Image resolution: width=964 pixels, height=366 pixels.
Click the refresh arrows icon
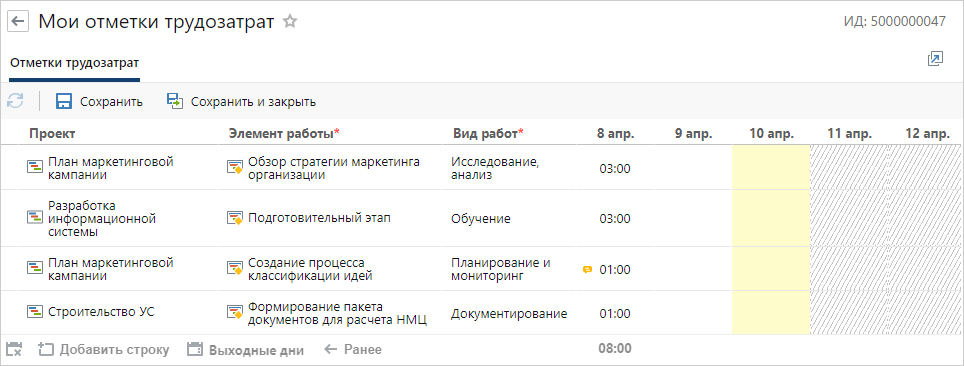(x=15, y=101)
